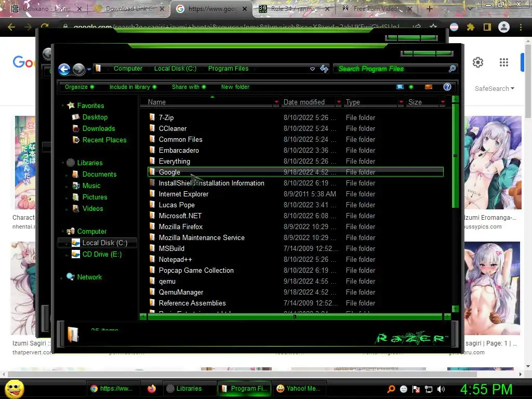
Task: Select the QemuManager folder icon
Action: tap(152, 292)
